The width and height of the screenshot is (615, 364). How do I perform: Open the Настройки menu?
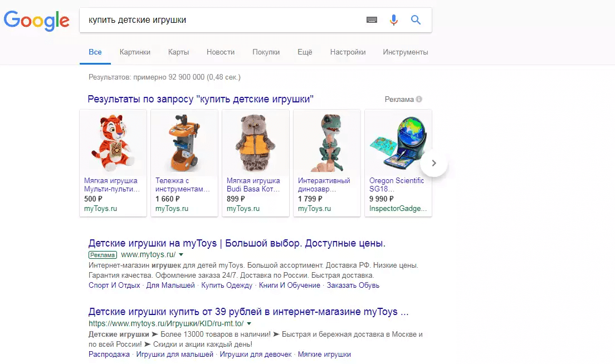(348, 52)
